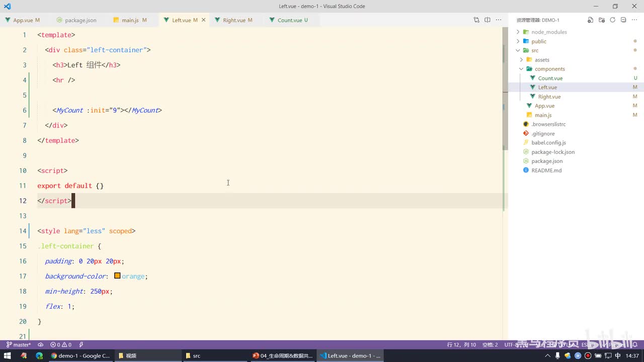
Task: Open package.json in explorer tree
Action: 547,161
